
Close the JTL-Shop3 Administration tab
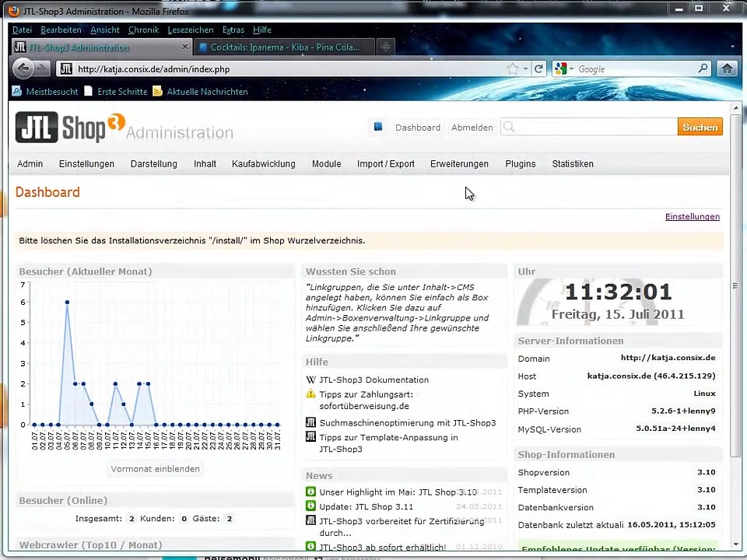(185, 47)
